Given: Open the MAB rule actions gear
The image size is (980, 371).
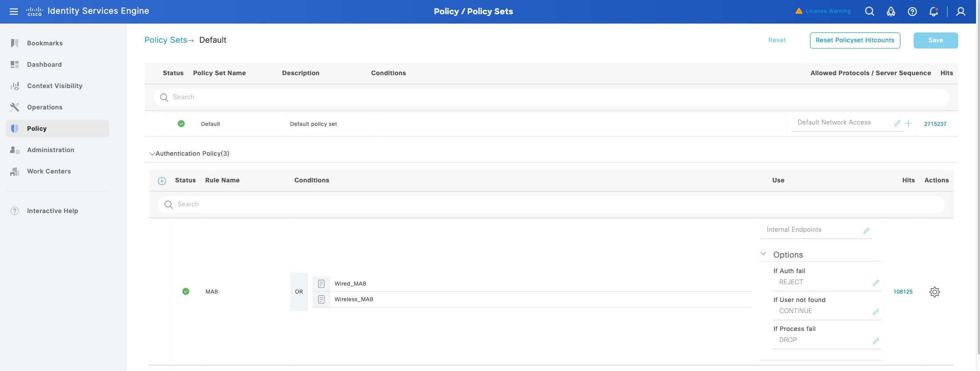Looking at the screenshot, I should (935, 292).
